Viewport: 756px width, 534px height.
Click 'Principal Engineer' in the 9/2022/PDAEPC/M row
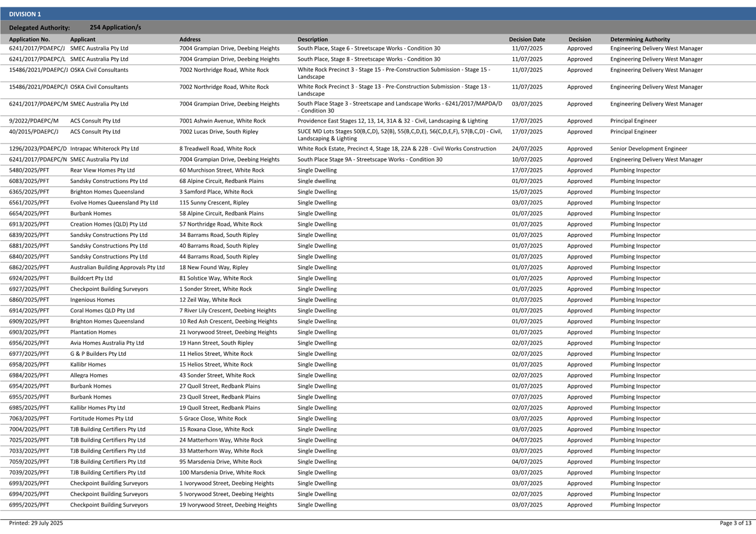pos(633,121)
